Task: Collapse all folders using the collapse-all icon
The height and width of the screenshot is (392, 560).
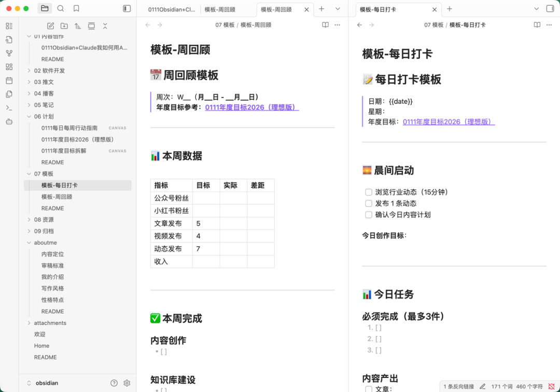Action: 105,25
